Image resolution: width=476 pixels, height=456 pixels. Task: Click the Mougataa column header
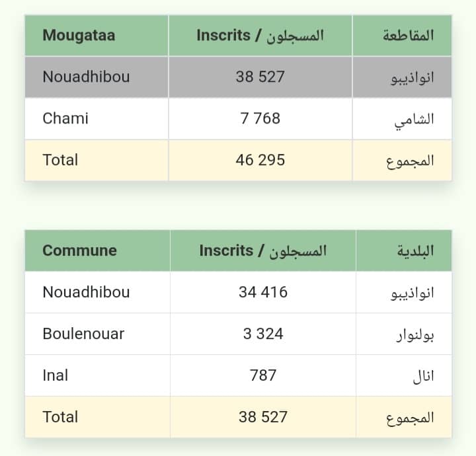coord(97,36)
